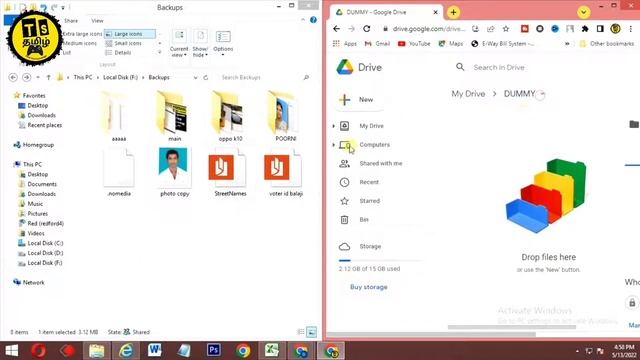
Task: Show hidden bookmarks chevron
Action: pyautogui.click(x=567, y=44)
